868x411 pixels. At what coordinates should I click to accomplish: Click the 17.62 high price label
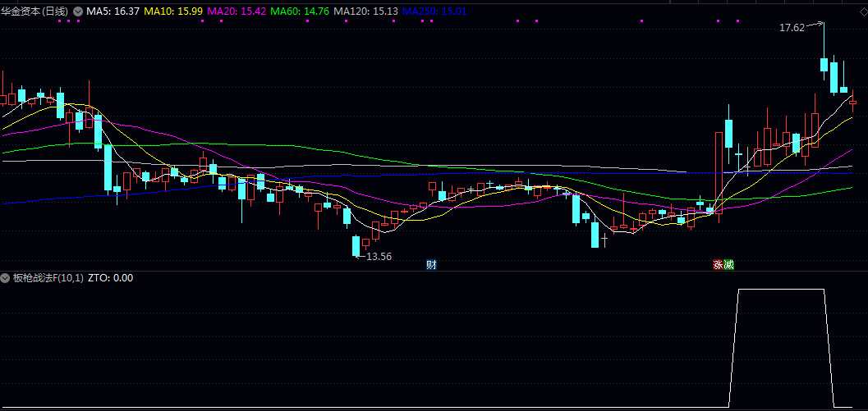[x=792, y=28]
